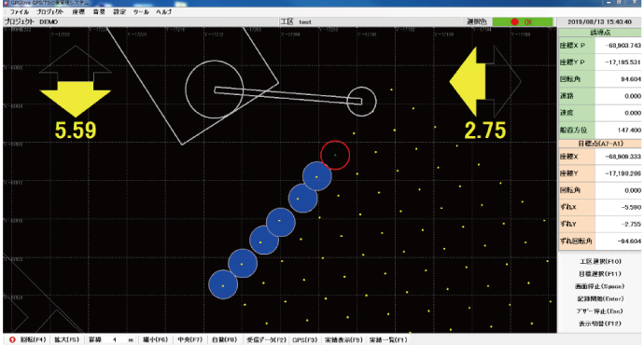Open 工区選択(F10) work section selector
The image size is (644, 345).
tap(599, 261)
